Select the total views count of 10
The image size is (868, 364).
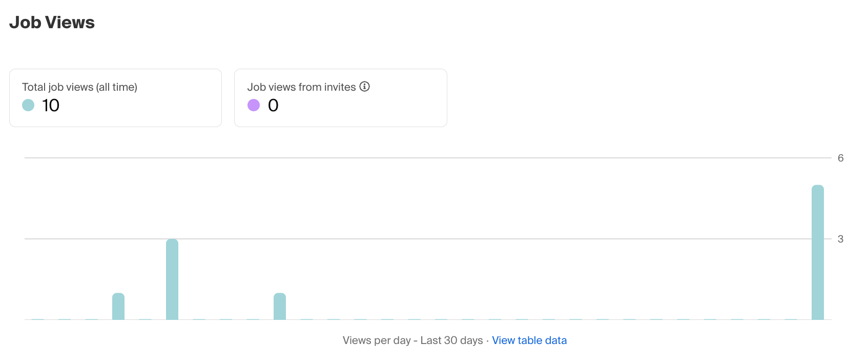[51, 105]
